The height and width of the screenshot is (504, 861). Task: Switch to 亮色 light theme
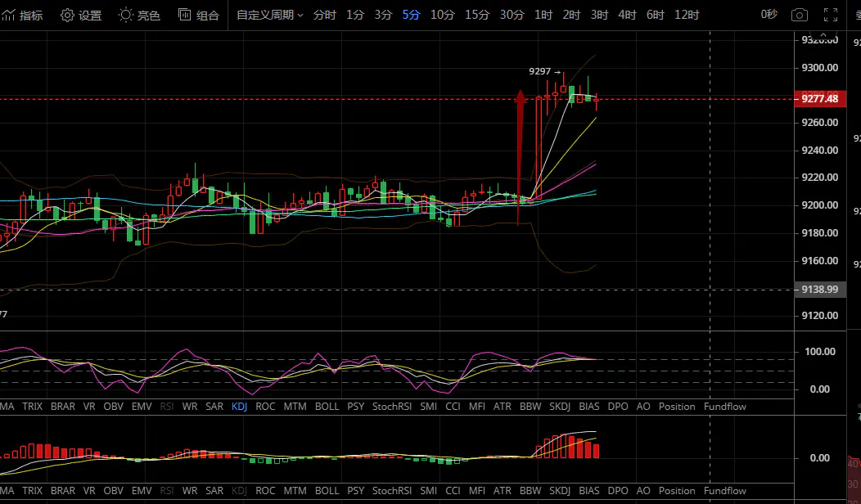pyautogui.click(x=139, y=16)
